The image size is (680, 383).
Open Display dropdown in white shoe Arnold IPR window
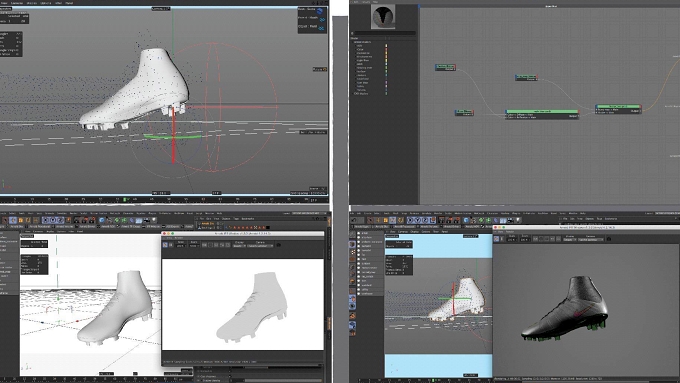(240, 246)
